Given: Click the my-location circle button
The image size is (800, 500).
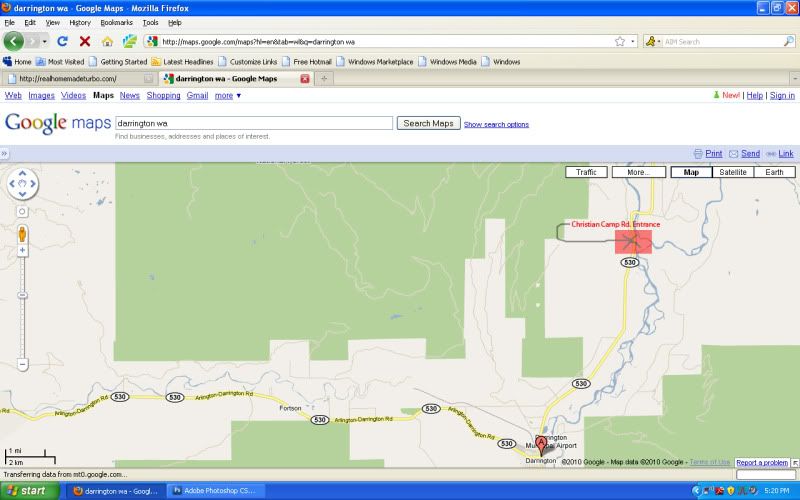Looking at the screenshot, I should pos(22,211).
